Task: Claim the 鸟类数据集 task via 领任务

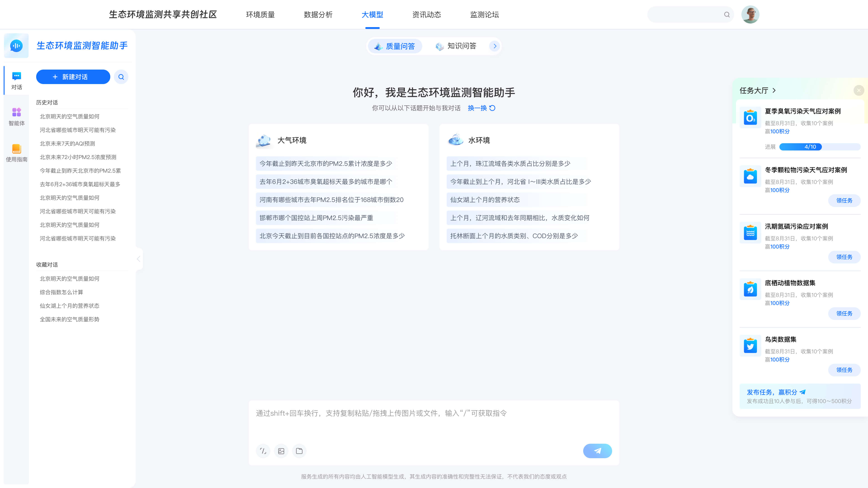Action: [844, 370]
